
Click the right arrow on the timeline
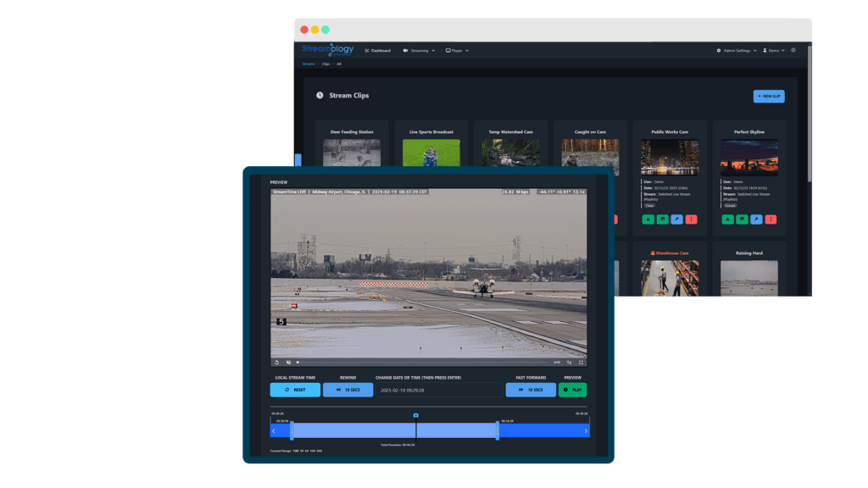[x=586, y=430]
